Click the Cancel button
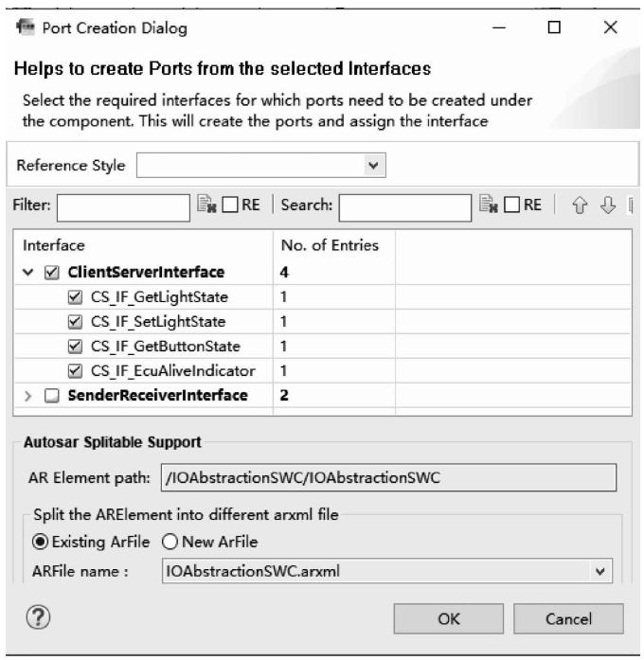This screenshot has width=644, height=660. click(x=568, y=618)
